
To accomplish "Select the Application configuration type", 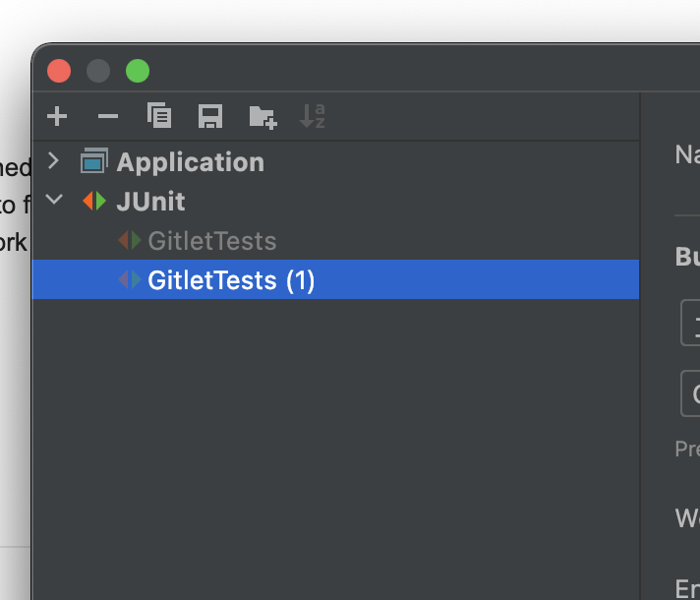I will pos(190,162).
